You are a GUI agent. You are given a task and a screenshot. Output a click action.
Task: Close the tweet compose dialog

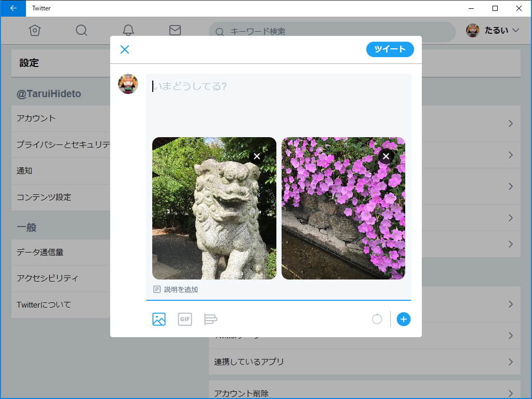pyautogui.click(x=125, y=49)
